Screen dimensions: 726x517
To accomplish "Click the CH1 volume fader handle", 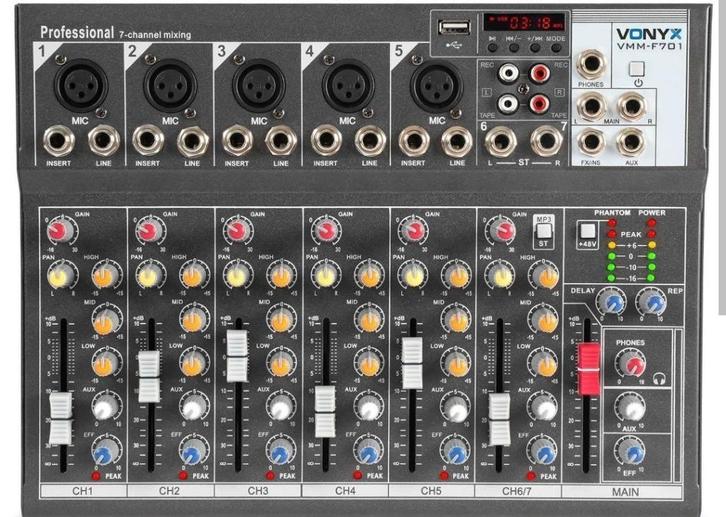I will 62,418.
